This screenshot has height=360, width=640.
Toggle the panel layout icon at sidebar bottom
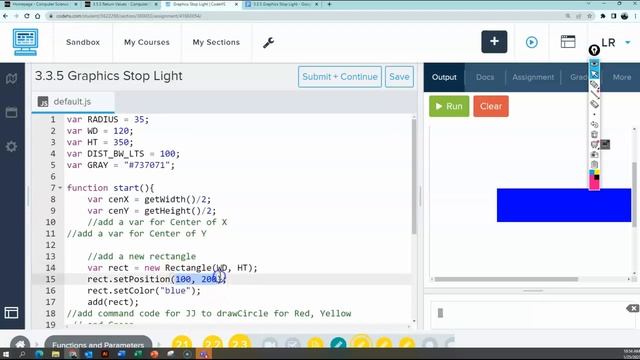coord(11,313)
